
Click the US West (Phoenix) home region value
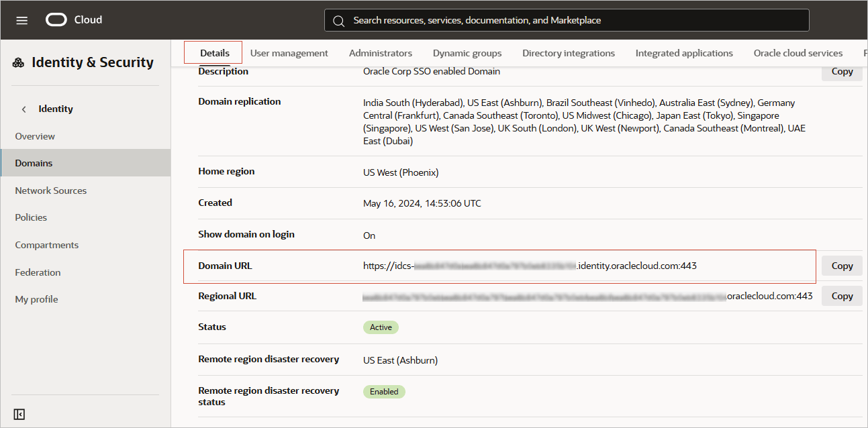tap(401, 172)
